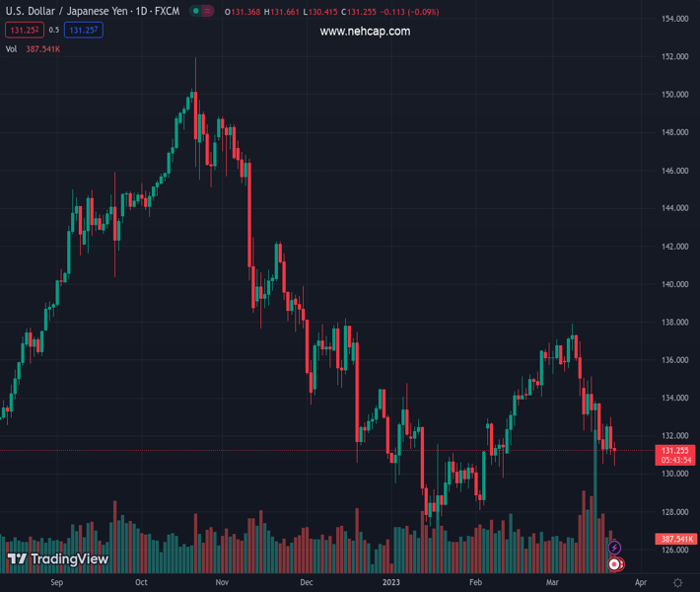Viewport: 700px width, 592px height.
Task: Click the purple lightning bolt event icon
Action: pyautogui.click(x=614, y=548)
